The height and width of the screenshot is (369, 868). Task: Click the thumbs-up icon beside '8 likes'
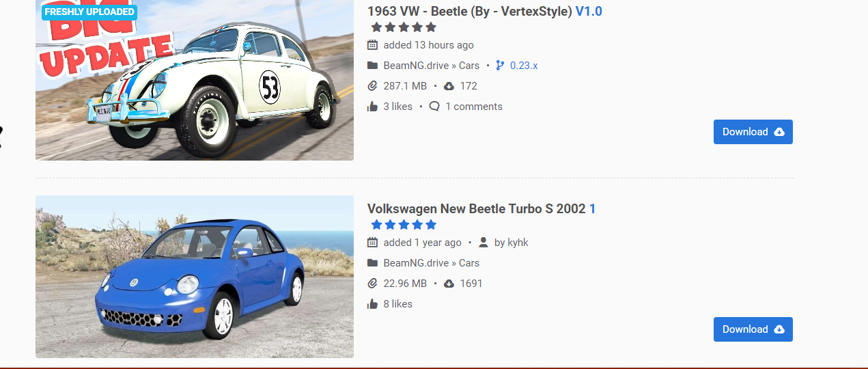(372, 304)
